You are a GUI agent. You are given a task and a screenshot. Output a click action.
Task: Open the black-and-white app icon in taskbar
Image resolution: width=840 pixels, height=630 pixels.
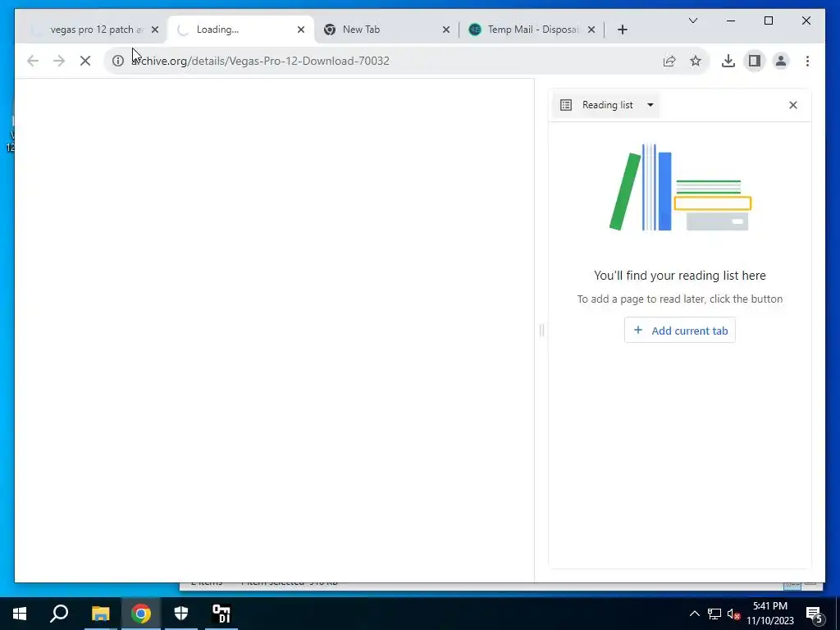click(x=221, y=614)
